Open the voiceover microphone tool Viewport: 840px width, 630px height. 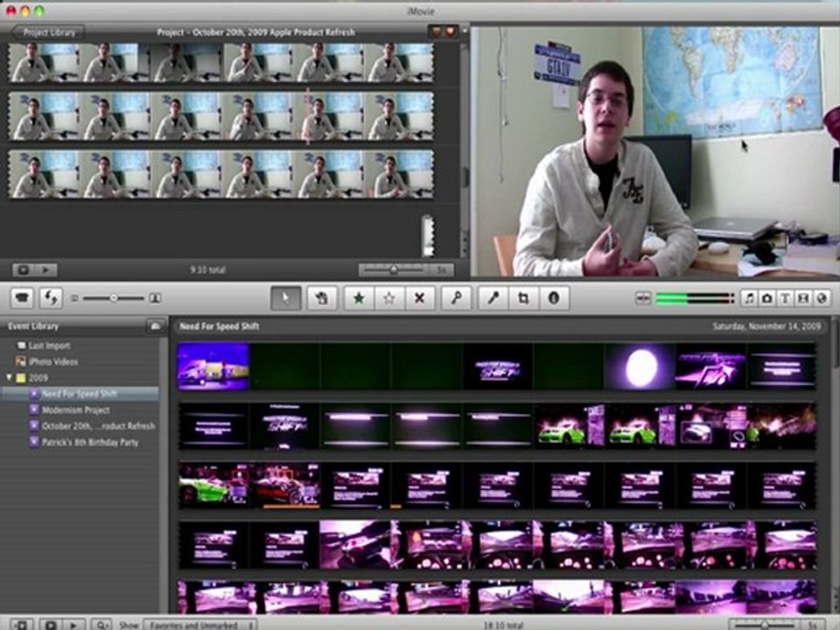pyautogui.click(x=493, y=297)
